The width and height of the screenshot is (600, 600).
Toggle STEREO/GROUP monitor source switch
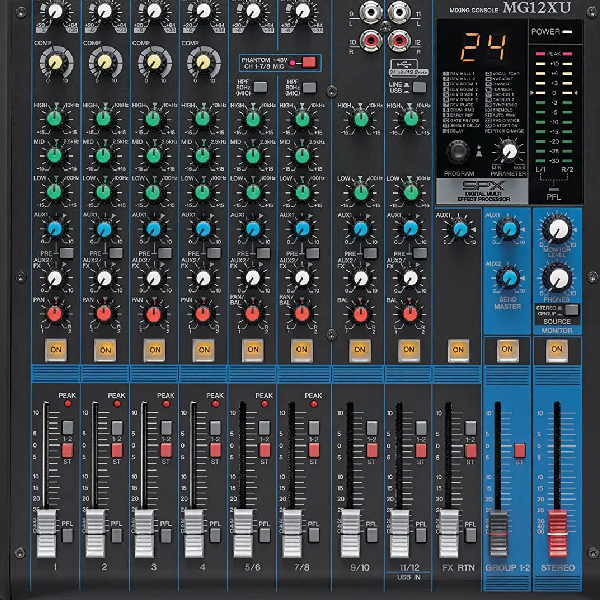point(572,310)
